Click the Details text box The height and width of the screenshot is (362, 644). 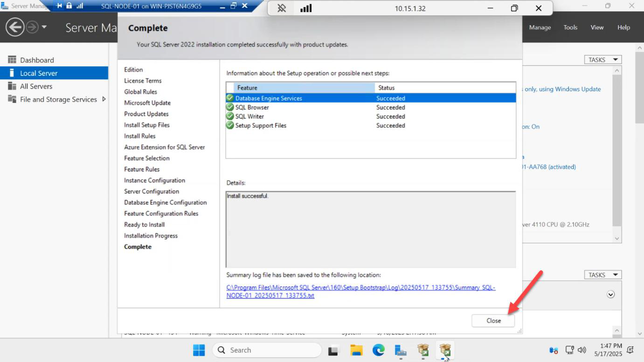tap(371, 229)
